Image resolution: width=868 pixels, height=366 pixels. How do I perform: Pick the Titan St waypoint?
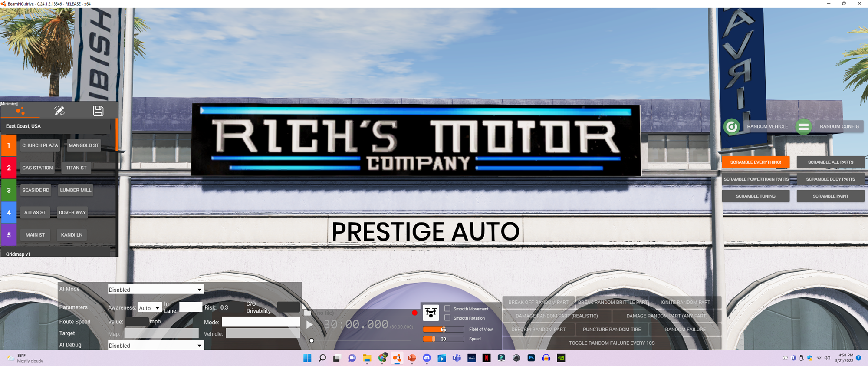pyautogui.click(x=76, y=168)
